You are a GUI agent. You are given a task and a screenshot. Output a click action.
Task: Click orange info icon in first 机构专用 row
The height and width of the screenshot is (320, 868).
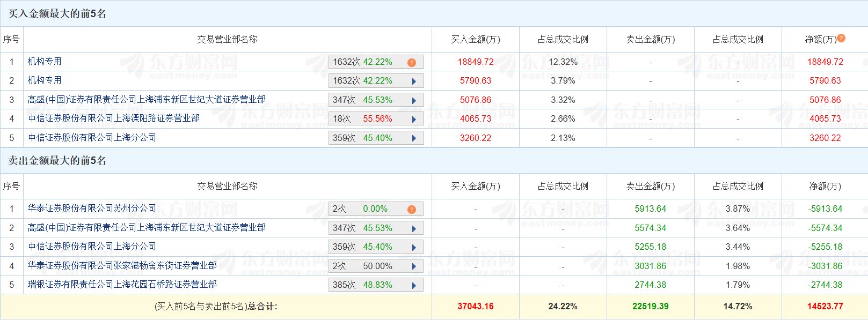pos(412,62)
